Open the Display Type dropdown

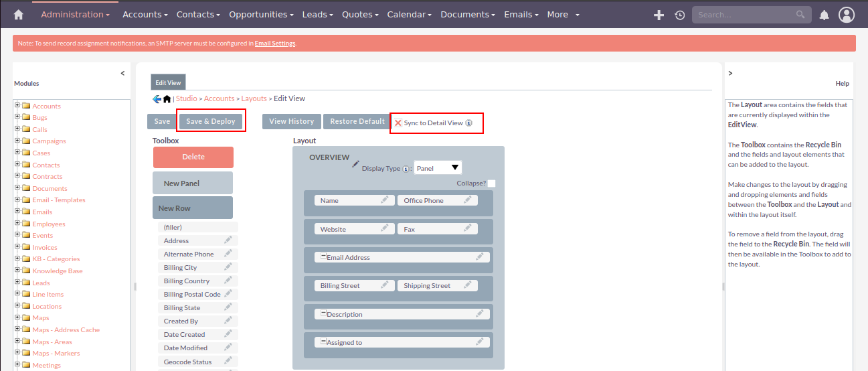(438, 168)
